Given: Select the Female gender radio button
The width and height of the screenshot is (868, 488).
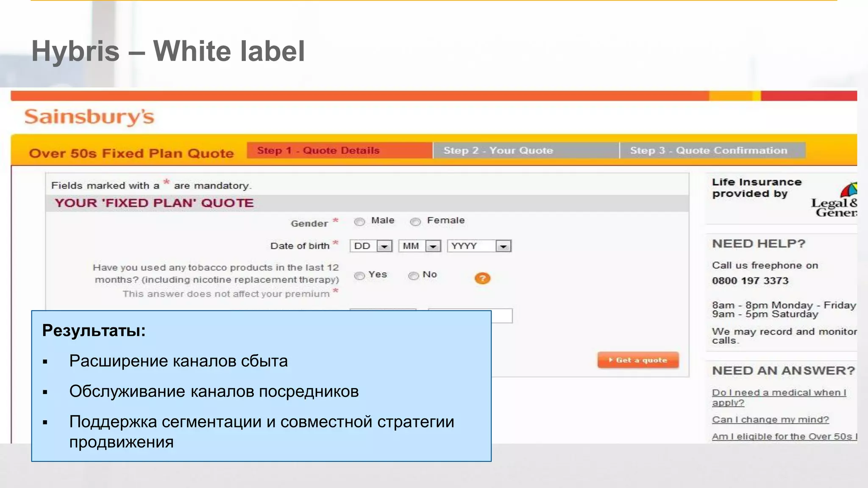Looking at the screenshot, I should 415,222.
